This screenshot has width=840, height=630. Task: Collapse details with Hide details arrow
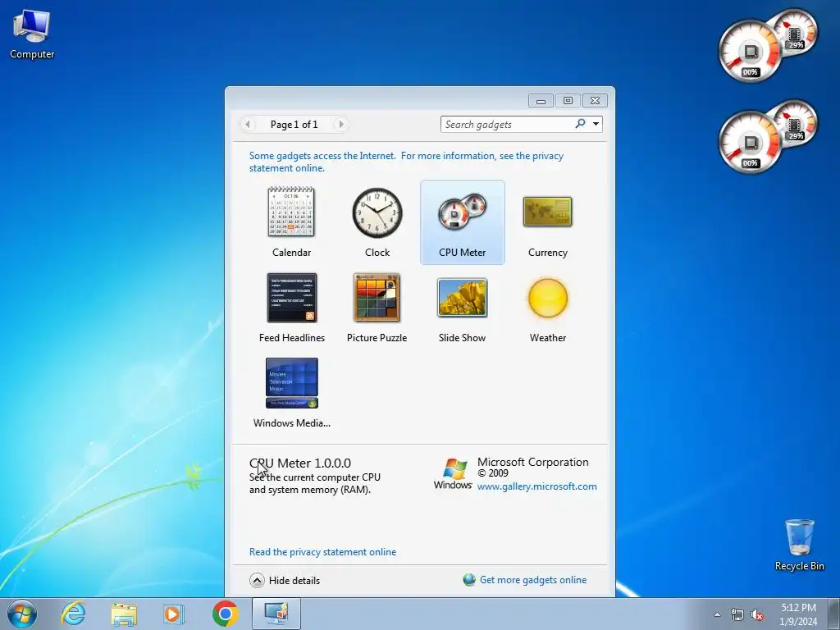[x=257, y=580]
